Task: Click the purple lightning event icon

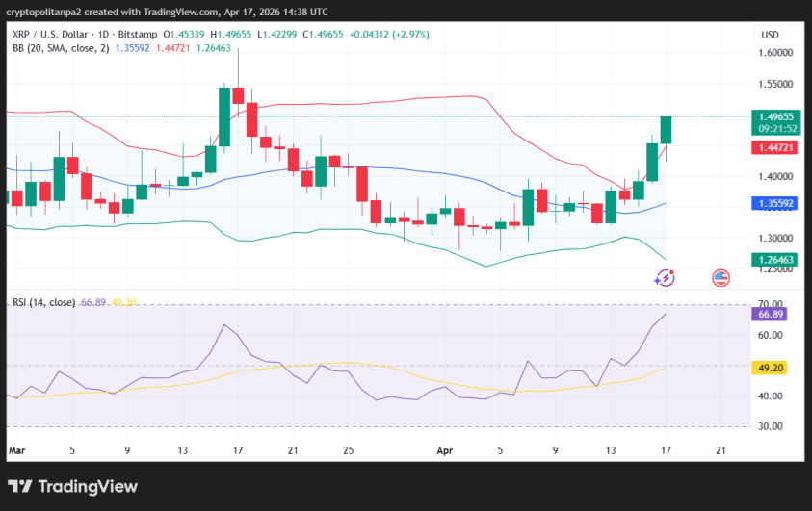Action: (x=665, y=278)
